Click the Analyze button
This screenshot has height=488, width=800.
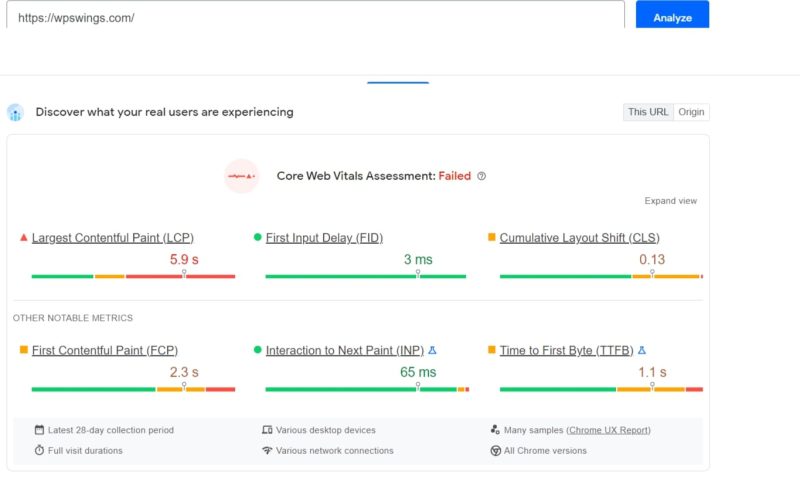[672, 17]
